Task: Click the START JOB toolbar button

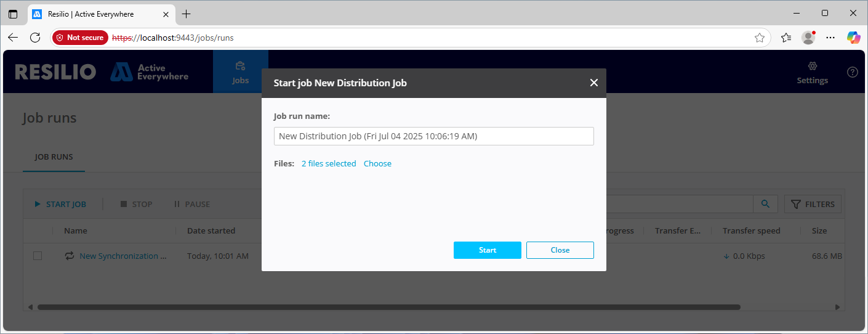Action: coord(60,204)
